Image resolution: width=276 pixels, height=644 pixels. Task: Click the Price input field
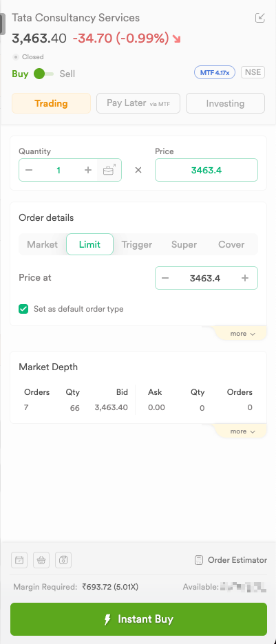pyautogui.click(x=206, y=170)
